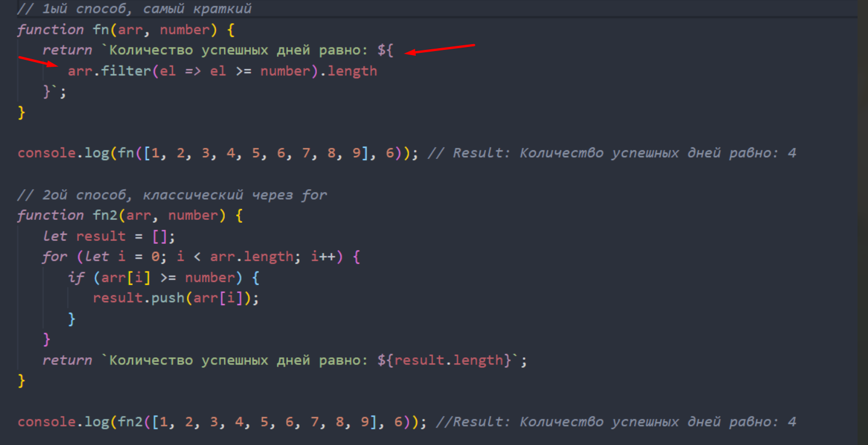The width and height of the screenshot is (868, 445).
Task: Click the closing '}`;' of the first template literal
Action: (55, 92)
